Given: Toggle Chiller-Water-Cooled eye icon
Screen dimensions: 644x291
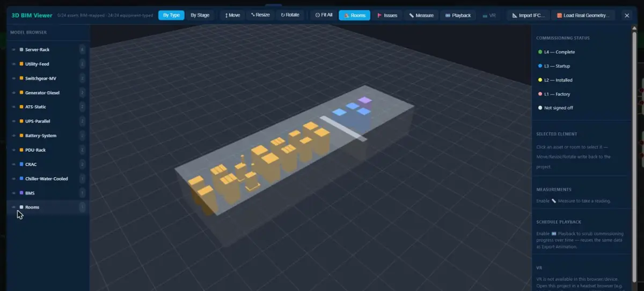Looking at the screenshot, I should pyautogui.click(x=14, y=178).
